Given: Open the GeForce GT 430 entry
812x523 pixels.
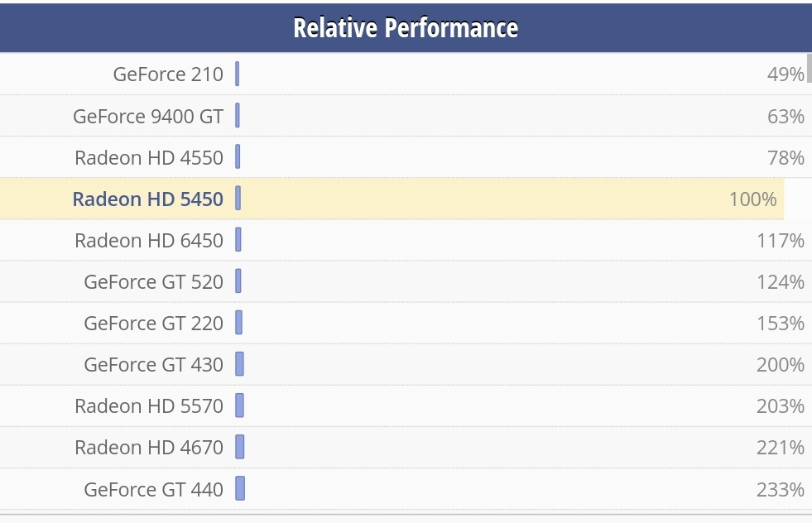Looking at the screenshot, I should coord(153,364).
